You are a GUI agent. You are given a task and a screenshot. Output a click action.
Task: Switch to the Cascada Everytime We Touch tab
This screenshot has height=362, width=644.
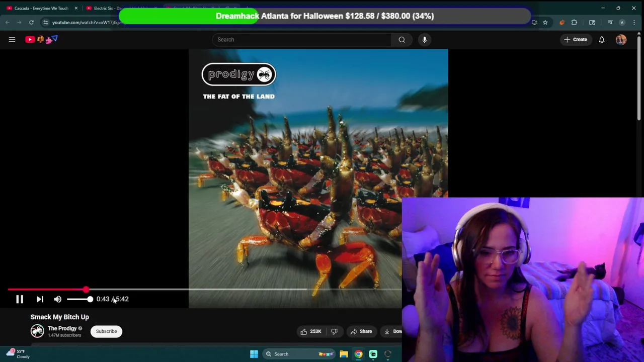tap(40, 8)
